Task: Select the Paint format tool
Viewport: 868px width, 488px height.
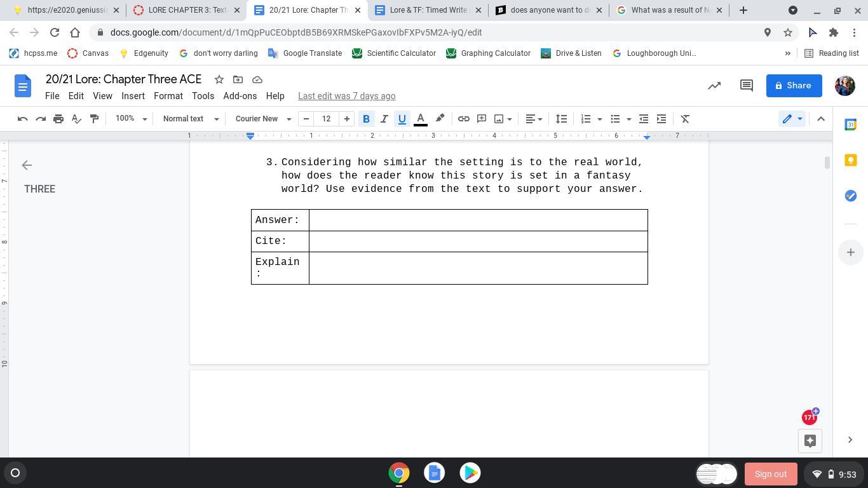Action: coord(94,119)
